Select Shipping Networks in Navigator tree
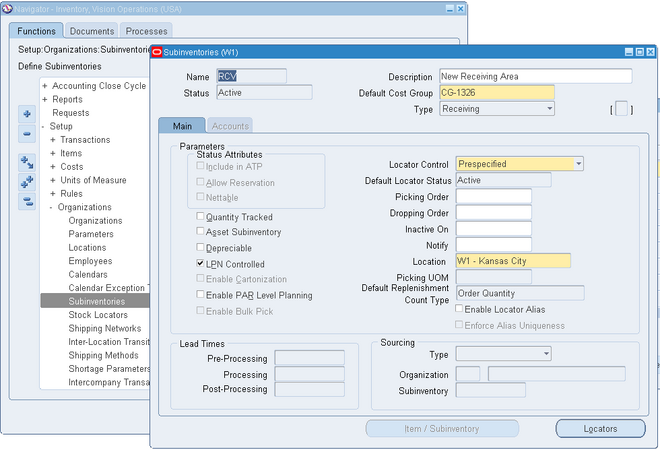Screen dimensions: 660x450 [x=105, y=328]
